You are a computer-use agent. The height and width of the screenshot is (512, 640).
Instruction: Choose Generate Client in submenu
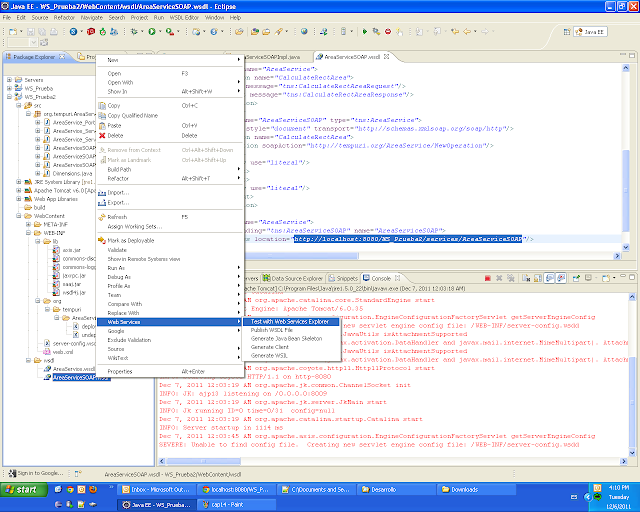(291, 347)
